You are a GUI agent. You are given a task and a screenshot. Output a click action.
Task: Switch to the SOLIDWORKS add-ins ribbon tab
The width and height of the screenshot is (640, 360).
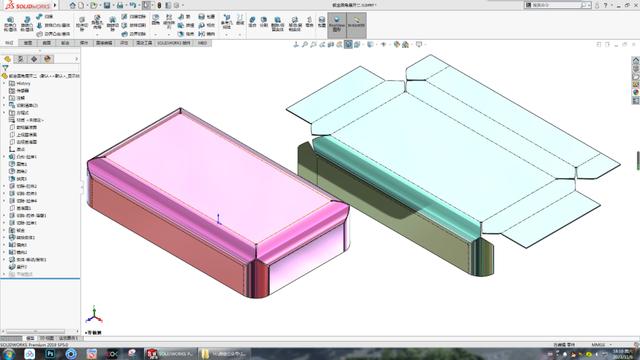tap(174, 43)
